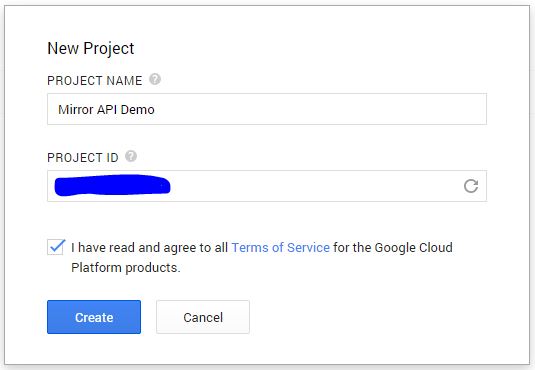Click the help icon next to Project Name
This screenshot has height=370, width=535.
pyautogui.click(x=155, y=79)
